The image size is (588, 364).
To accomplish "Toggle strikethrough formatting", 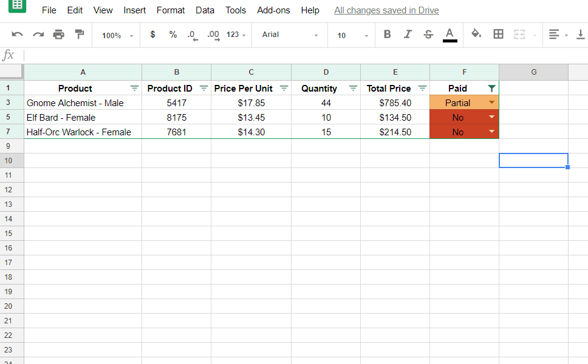I will tap(428, 35).
